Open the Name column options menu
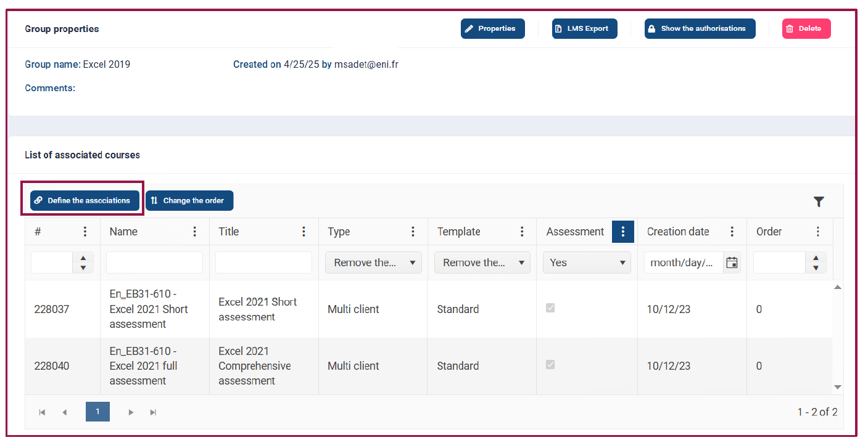 tap(194, 232)
